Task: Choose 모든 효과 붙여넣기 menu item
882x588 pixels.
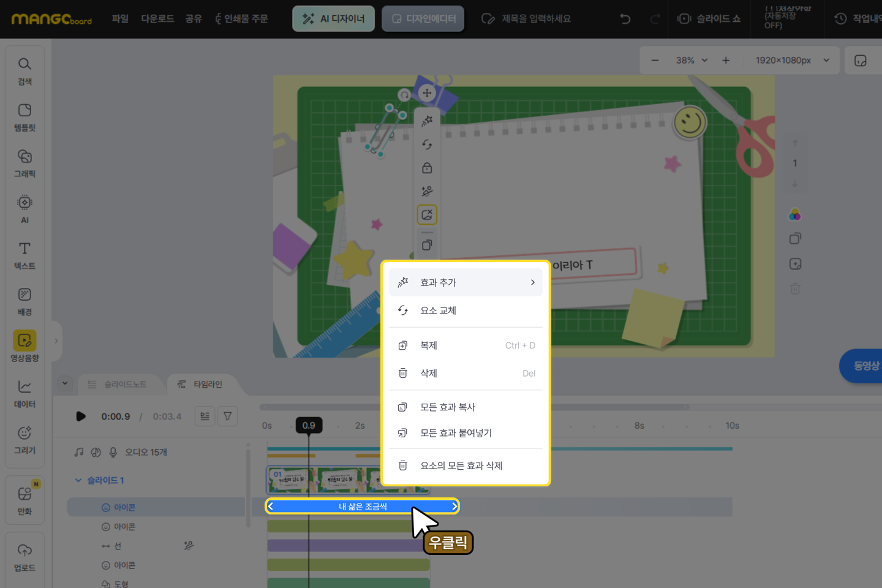Action: [x=466, y=433]
